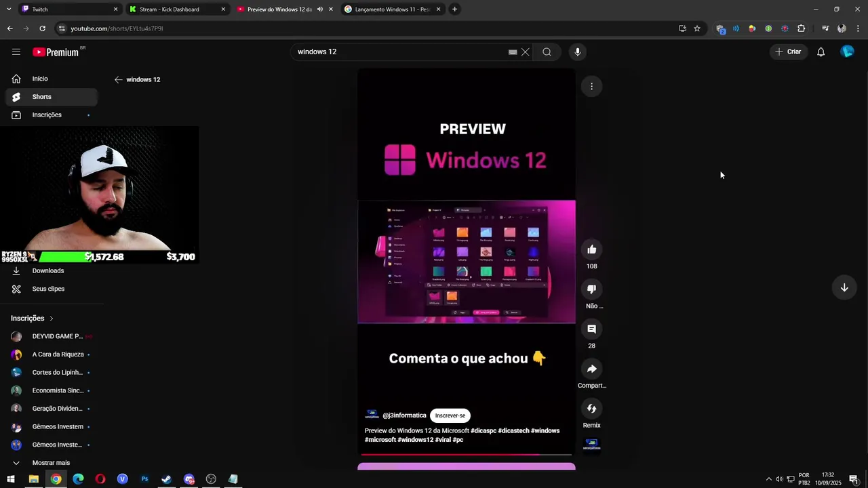This screenshot has width=868, height=488.
Task: Open File Explorer from the taskbar
Action: (33, 479)
